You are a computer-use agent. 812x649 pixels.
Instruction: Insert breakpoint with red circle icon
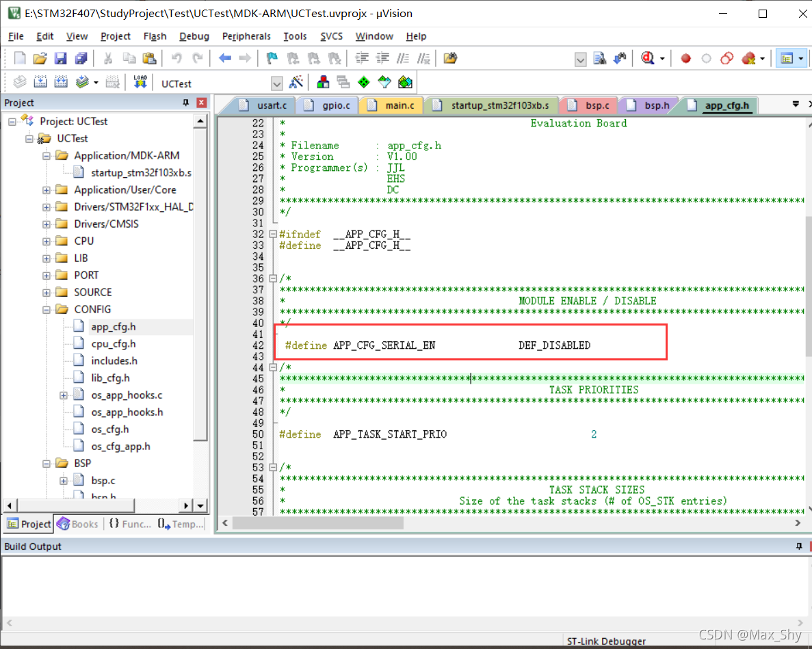(685, 59)
